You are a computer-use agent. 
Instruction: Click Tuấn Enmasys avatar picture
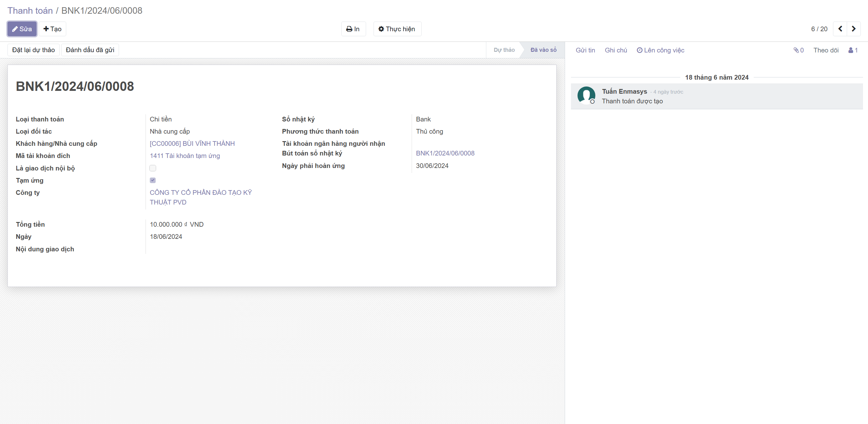(x=586, y=95)
